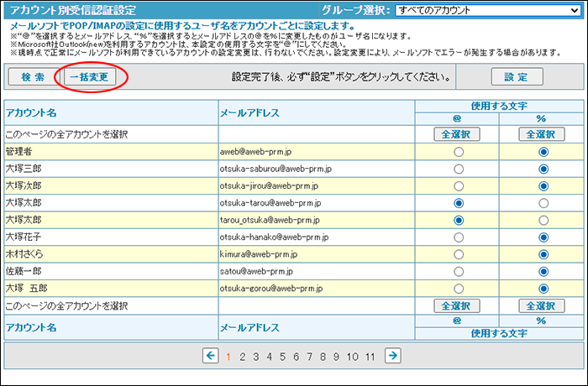Viewport: 588px width, 386px height.
Task: Select % radio for otsuka-tarou account
Action: [542, 203]
